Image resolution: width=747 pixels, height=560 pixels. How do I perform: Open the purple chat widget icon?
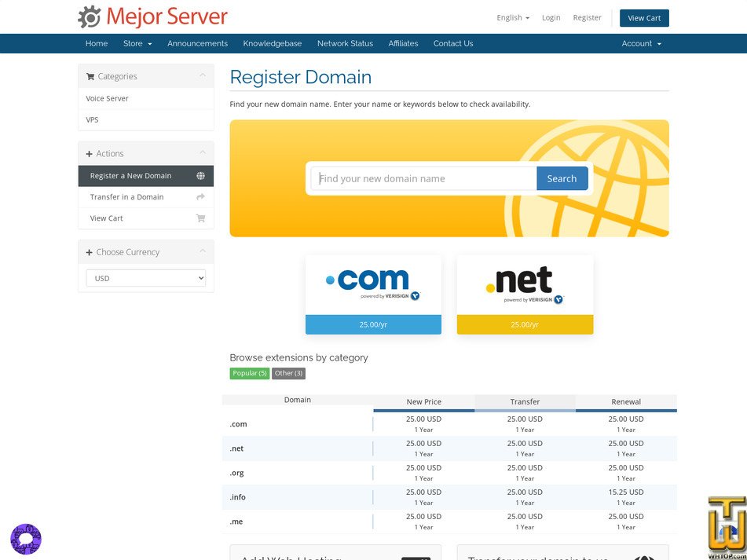tap(26, 539)
